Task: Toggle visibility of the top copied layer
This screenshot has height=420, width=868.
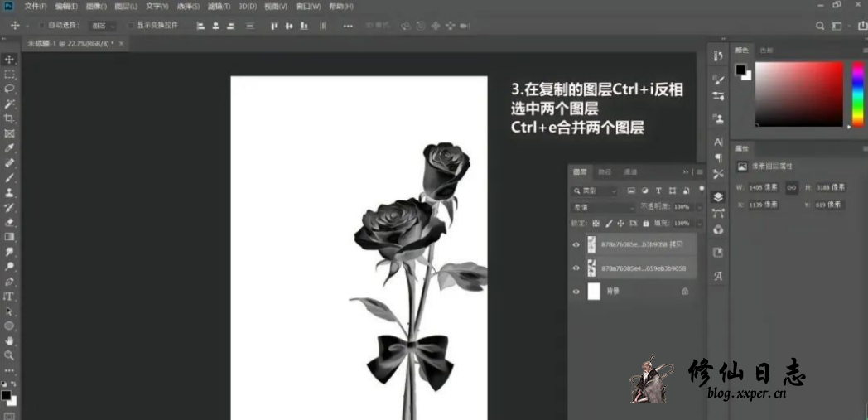Action: point(576,244)
